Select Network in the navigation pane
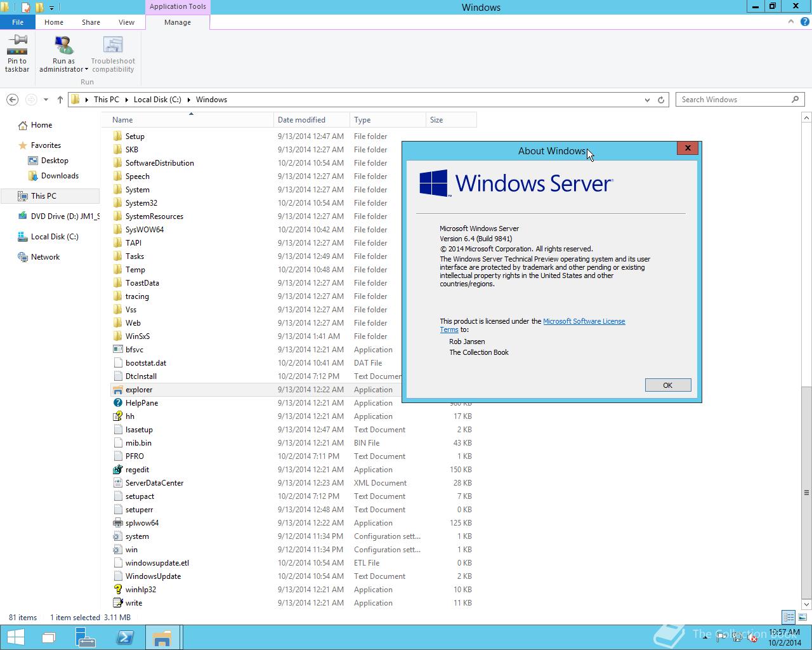 point(45,257)
